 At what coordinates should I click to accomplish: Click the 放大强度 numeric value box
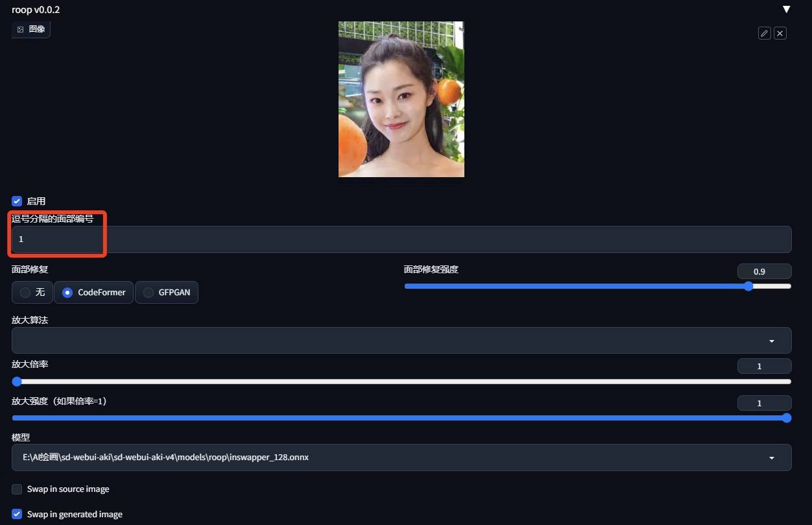point(764,403)
